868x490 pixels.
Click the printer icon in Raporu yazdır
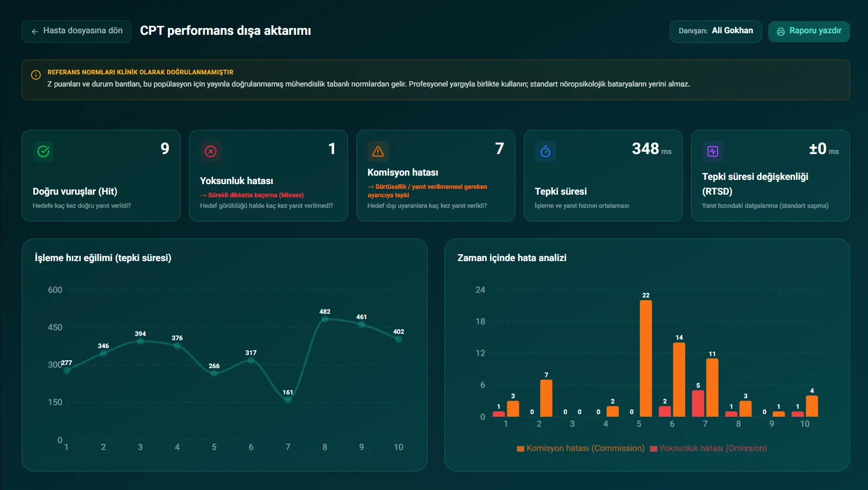point(781,32)
